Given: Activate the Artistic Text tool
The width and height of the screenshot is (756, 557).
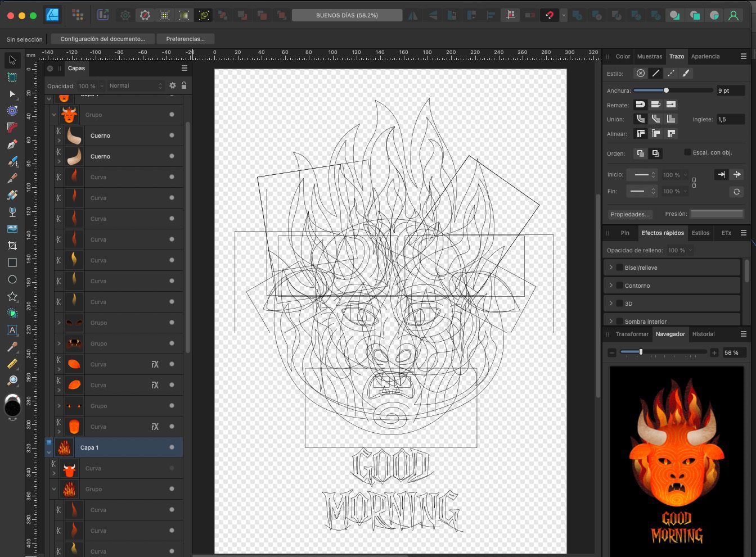Looking at the screenshot, I should pyautogui.click(x=12, y=330).
